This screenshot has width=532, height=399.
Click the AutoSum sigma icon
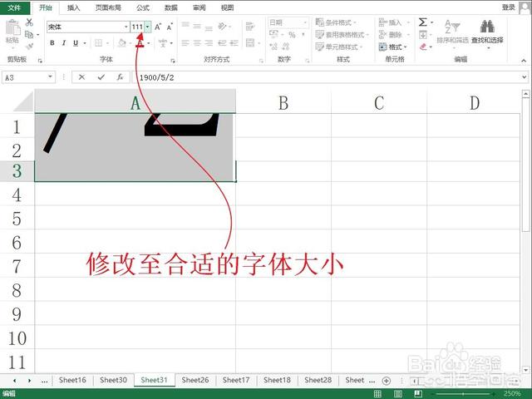click(423, 22)
